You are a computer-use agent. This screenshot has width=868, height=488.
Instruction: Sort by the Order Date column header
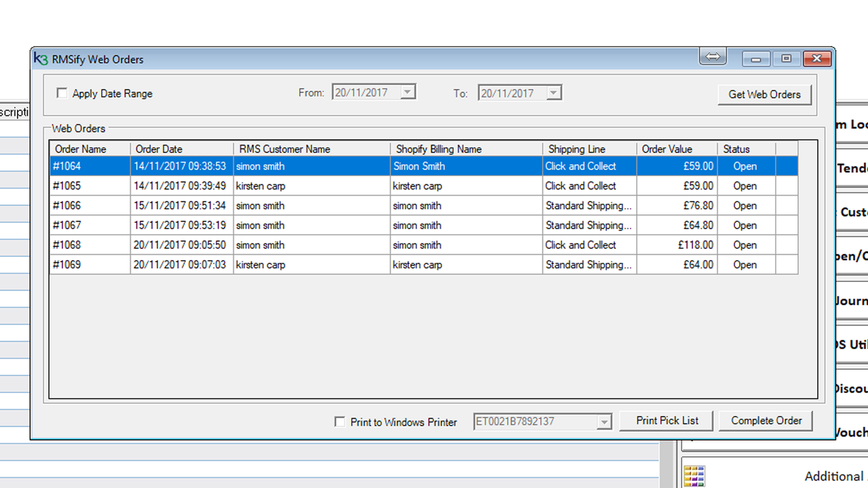point(182,149)
